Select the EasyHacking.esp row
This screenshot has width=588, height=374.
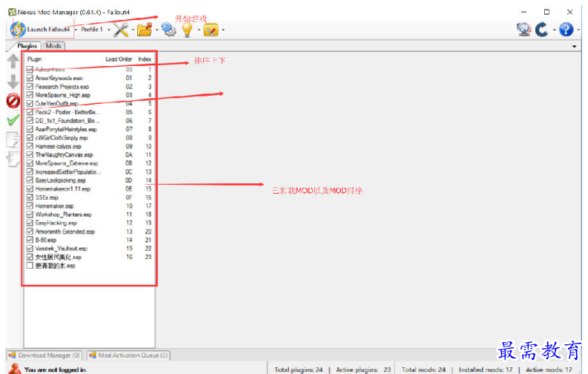[89, 223]
